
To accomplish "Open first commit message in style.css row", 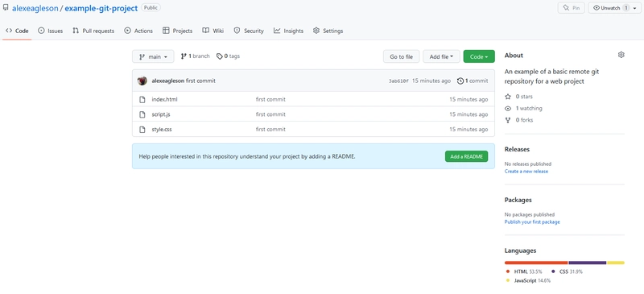I will click(270, 130).
